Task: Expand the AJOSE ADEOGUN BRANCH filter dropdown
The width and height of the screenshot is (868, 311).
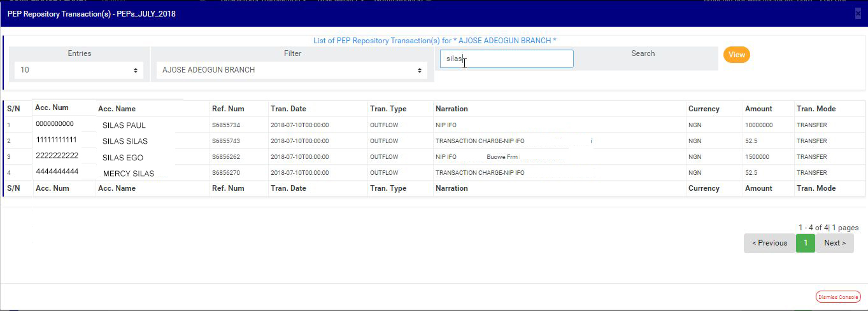Action: coord(292,70)
